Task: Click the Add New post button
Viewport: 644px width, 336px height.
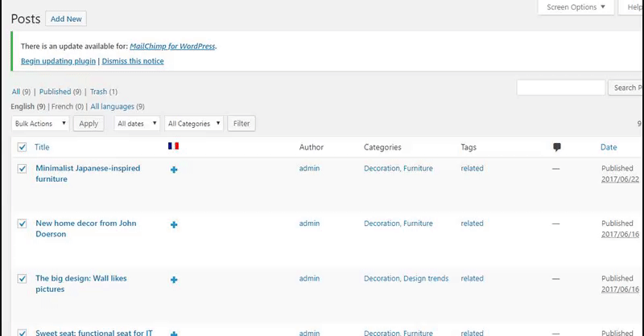Action: 66,18
